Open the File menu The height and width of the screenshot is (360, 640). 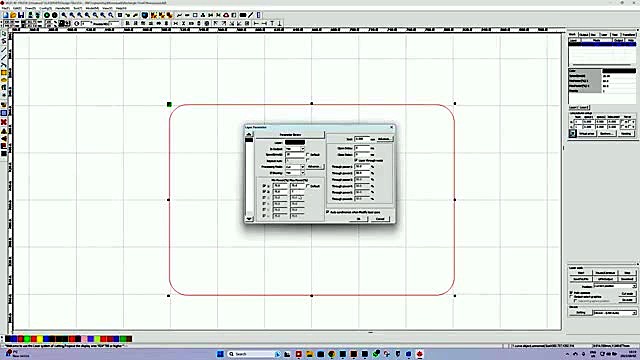pyautogui.click(x=6, y=8)
